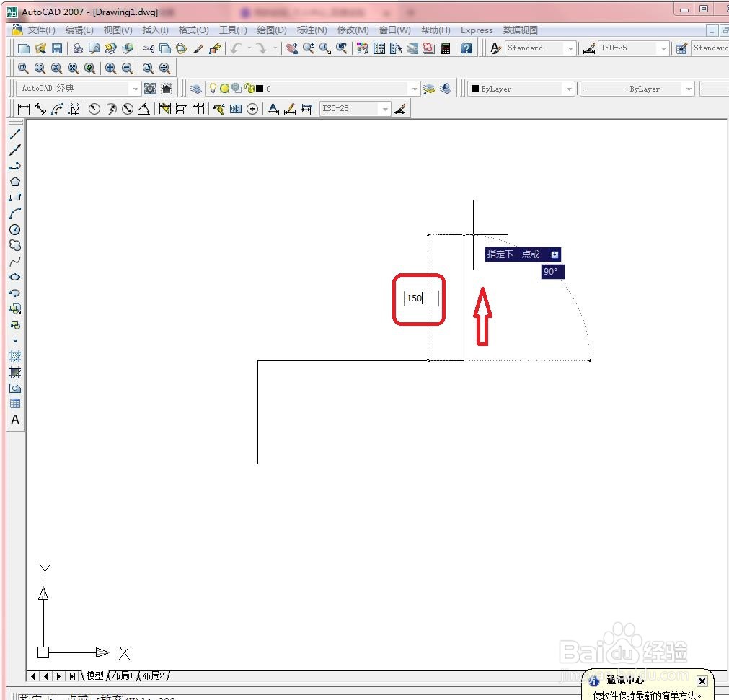This screenshot has height=700, width=729.
Task: Click the Plot (print) icon
Action: [x=78, y=48]
